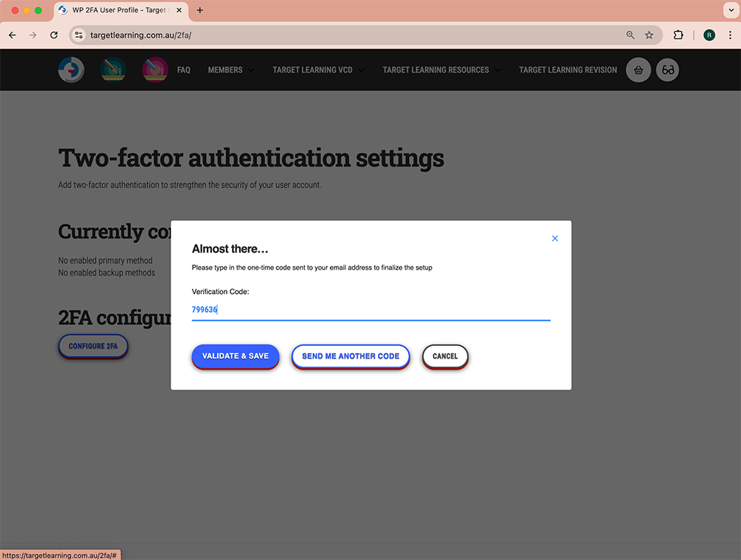
Task: Open Chrome profile avatar R
Action: pyautogui.click(x=709, y=35)
